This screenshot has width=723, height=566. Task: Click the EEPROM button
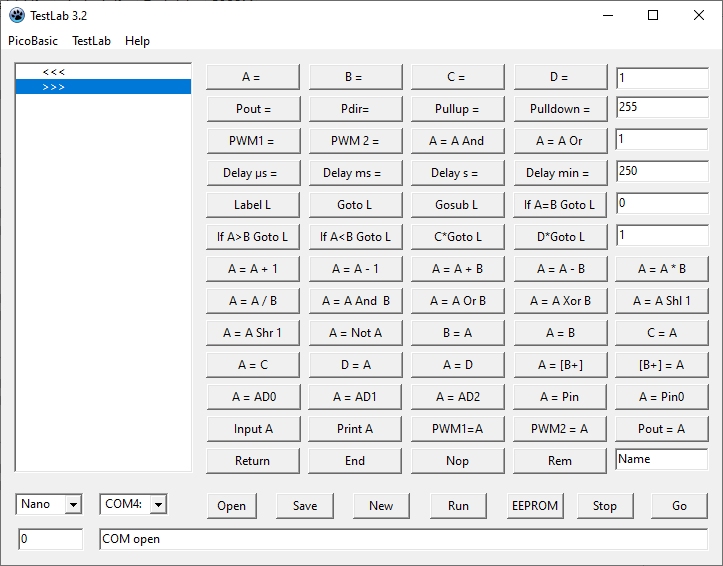point(534,505)
